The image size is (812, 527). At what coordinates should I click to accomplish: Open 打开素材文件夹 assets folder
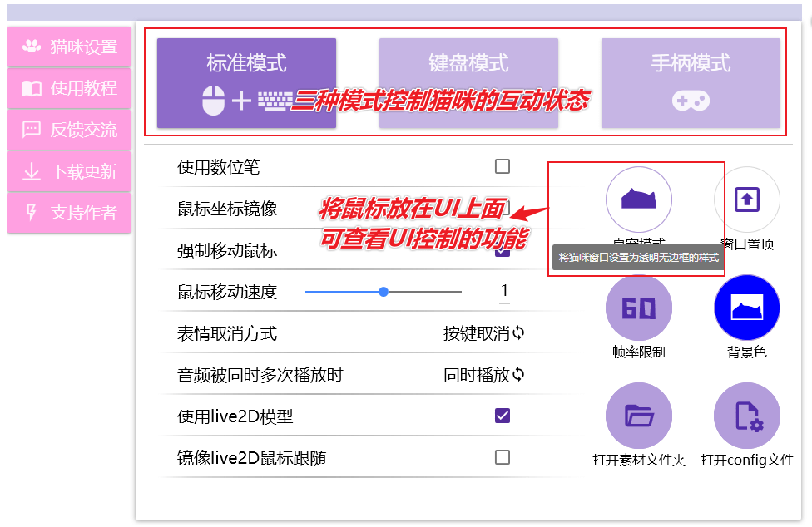638,415
